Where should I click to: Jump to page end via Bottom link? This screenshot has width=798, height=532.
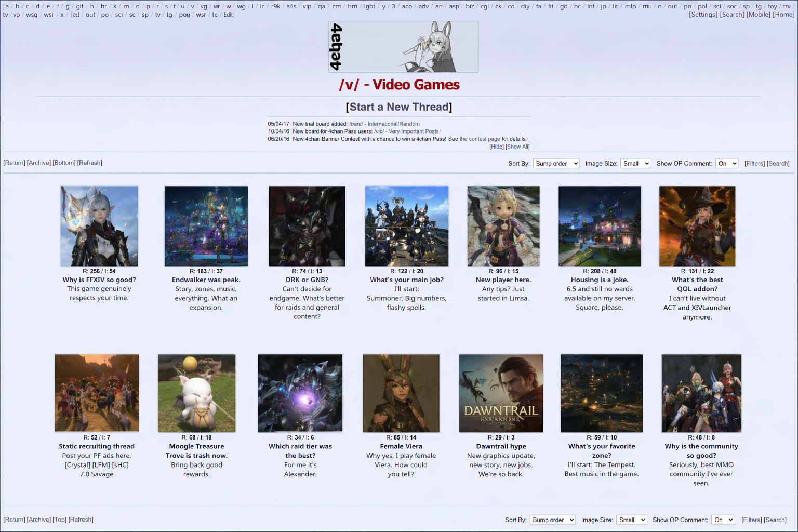(64, 163)
